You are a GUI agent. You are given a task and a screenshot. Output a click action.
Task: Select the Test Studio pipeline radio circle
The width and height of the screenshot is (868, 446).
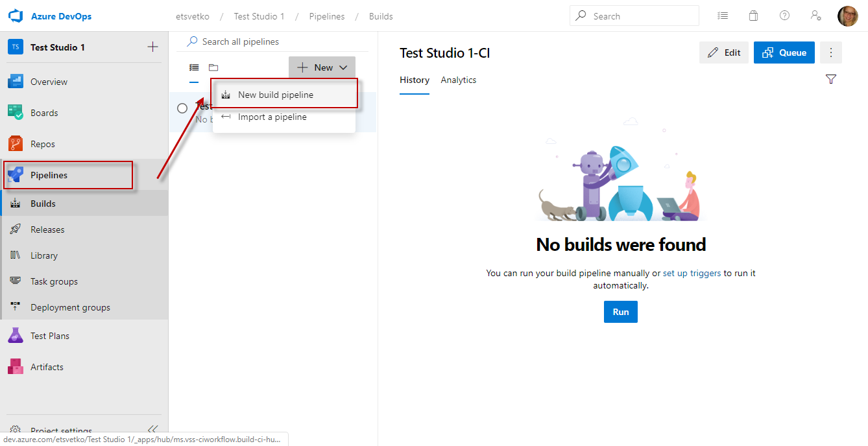pos(182,108)
